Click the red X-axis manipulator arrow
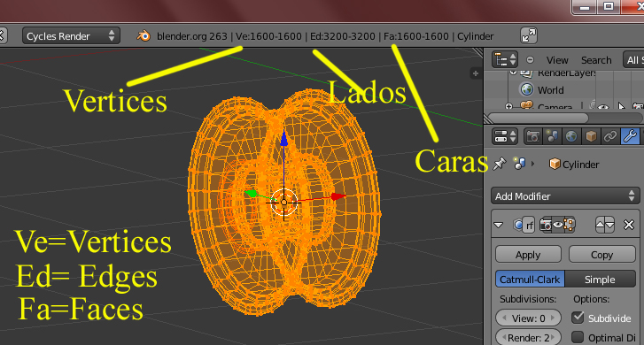Viewport: 644px width, 345px height. coord(338,196)
